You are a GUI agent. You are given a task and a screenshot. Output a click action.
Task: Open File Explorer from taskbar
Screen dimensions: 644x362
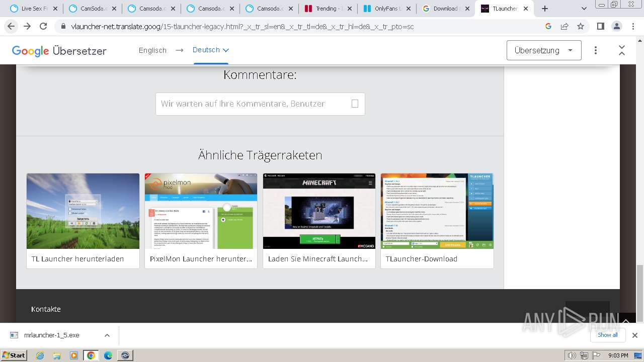click(x=57, y=355)
